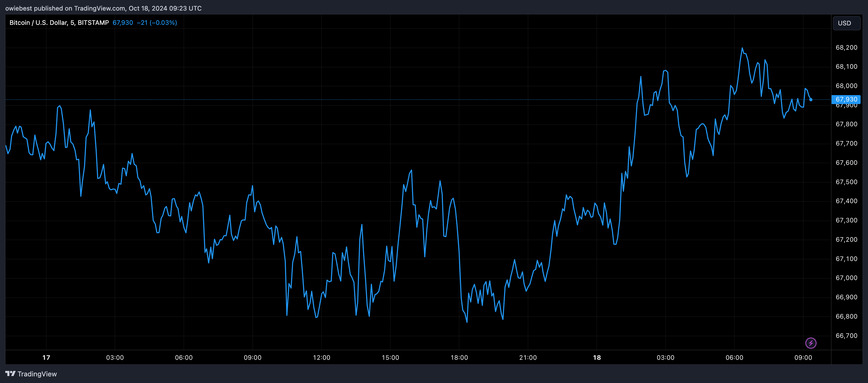This screenshot has width=868, height=383.
Task: Click the current price label 67,930 on axis
Action: pos(846,99)
